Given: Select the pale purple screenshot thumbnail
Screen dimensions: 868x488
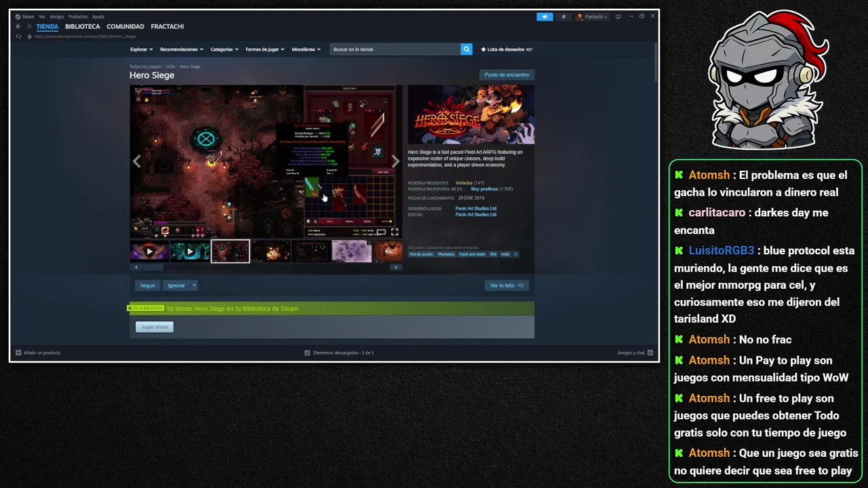Looking at the screenshot, I should 351,251.
